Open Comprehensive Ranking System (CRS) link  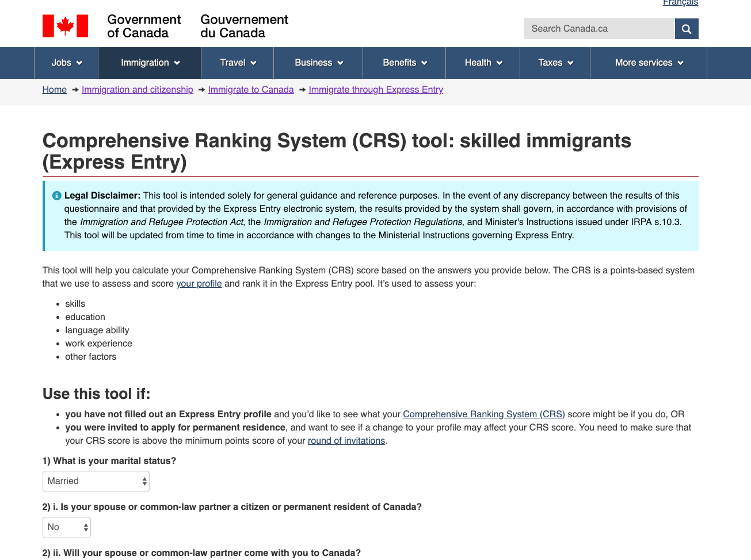coord(484,414)
